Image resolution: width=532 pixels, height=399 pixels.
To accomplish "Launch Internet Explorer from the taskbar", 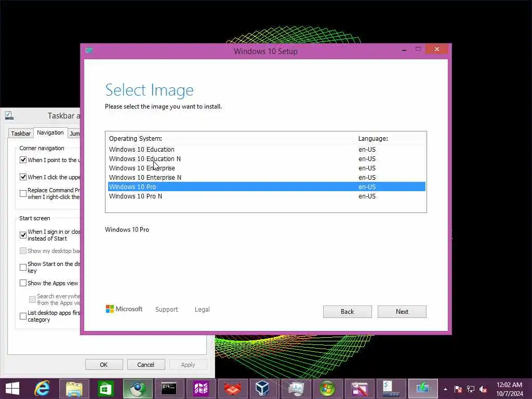I will click(x=42, y=389).
